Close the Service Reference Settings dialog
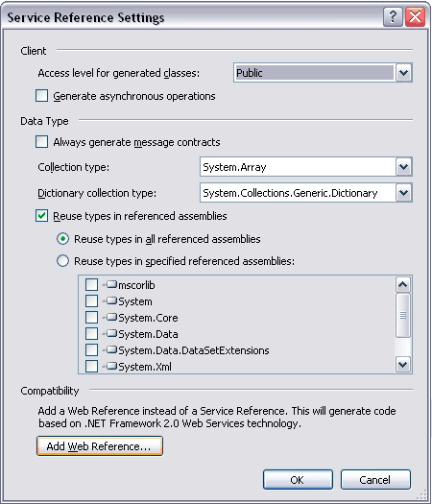Screen dimensions: 432x504 click(415, 16)
